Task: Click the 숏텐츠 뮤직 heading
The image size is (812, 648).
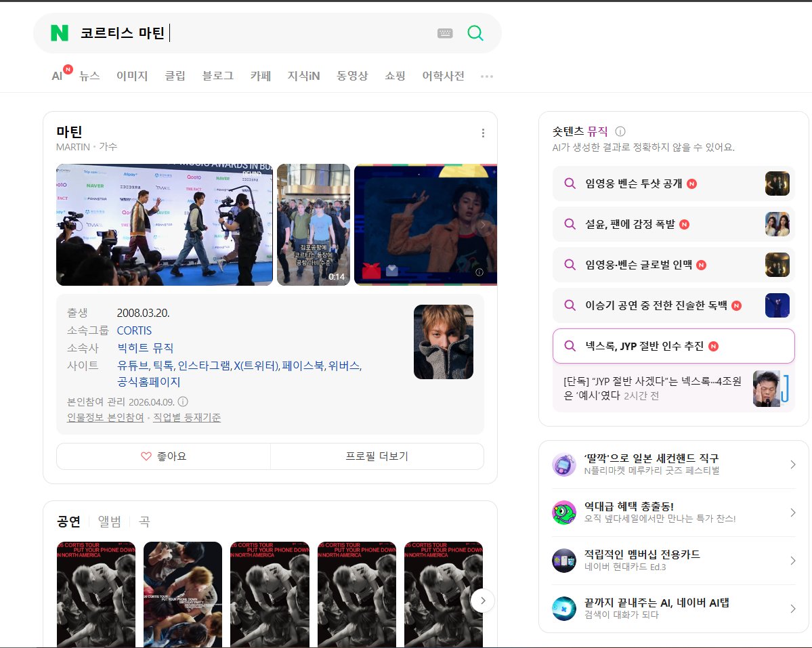Action: (x=580, y=131)
